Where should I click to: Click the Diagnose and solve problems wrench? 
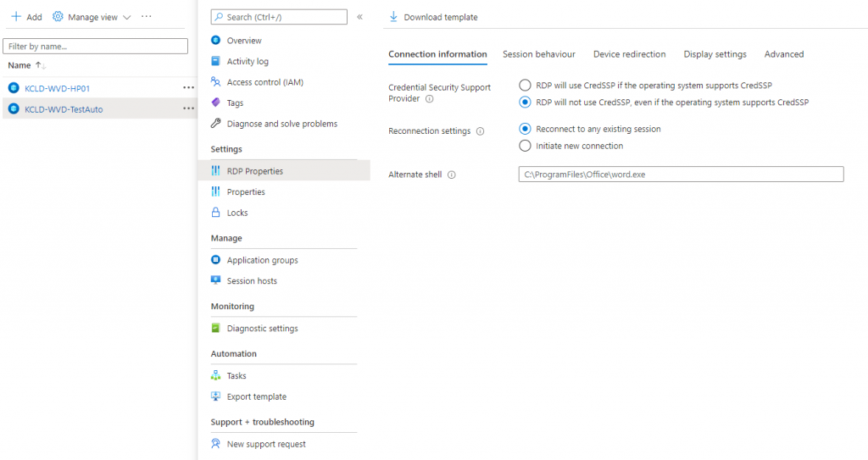(x=216, y=123)
